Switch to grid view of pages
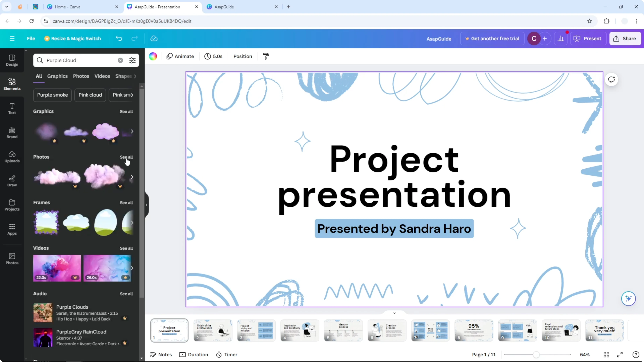The height and width of the screenshot is (362, 644). coord(606,354)
